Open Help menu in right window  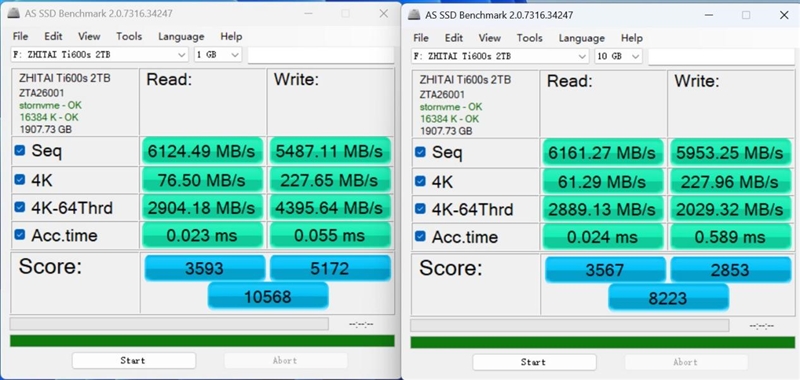pos(632,38)
